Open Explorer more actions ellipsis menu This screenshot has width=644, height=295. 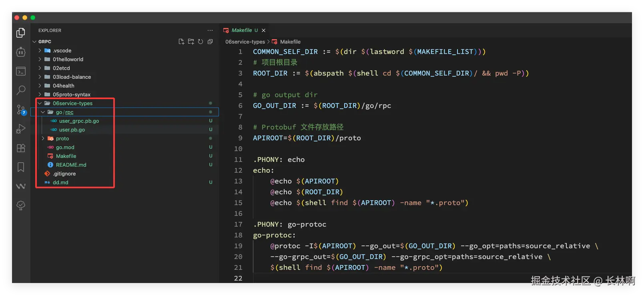[x=210, y=30]
